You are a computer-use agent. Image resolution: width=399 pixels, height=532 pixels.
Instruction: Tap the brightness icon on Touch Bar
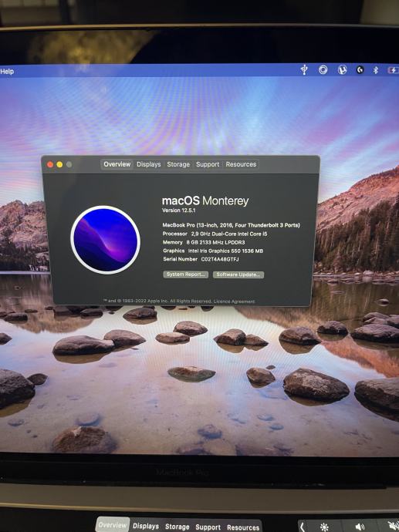click(x=324, y=527)
